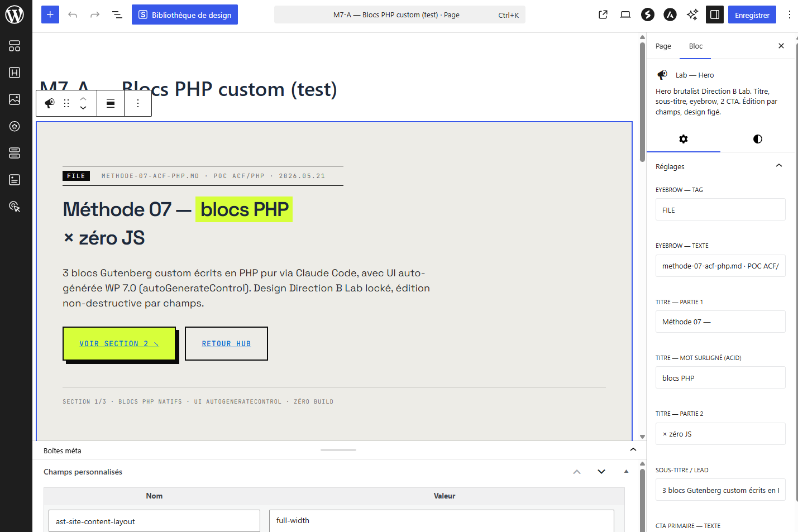Open the device preview icon
Viewport: 798px width, 532px height.
pos(625,15)
